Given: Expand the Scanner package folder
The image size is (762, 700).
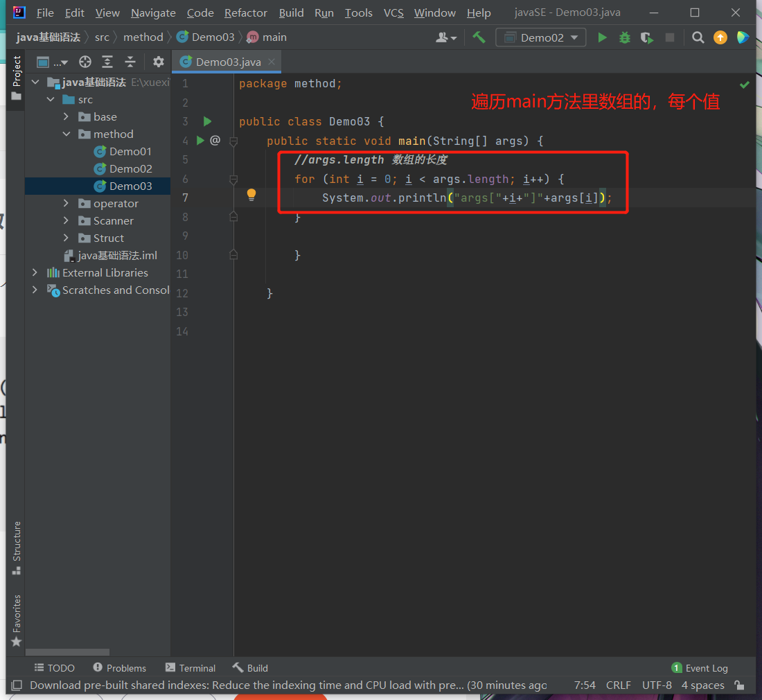Looking at the screenshot, I should (x=66, y=220).
